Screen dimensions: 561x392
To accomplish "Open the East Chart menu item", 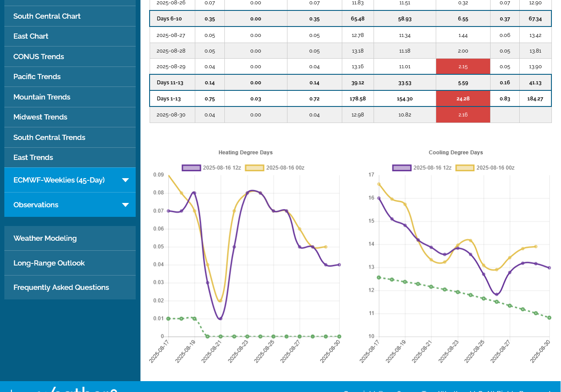I will (31, 36).
